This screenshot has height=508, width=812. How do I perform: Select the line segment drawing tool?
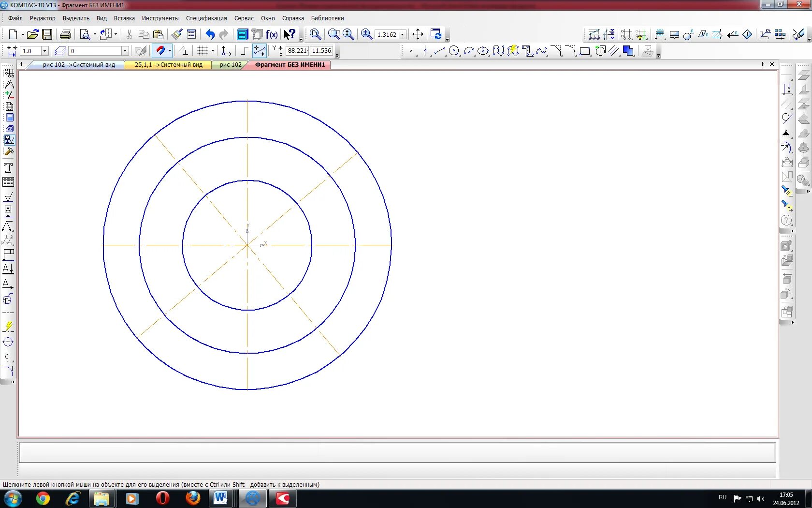tap(439, 51)
